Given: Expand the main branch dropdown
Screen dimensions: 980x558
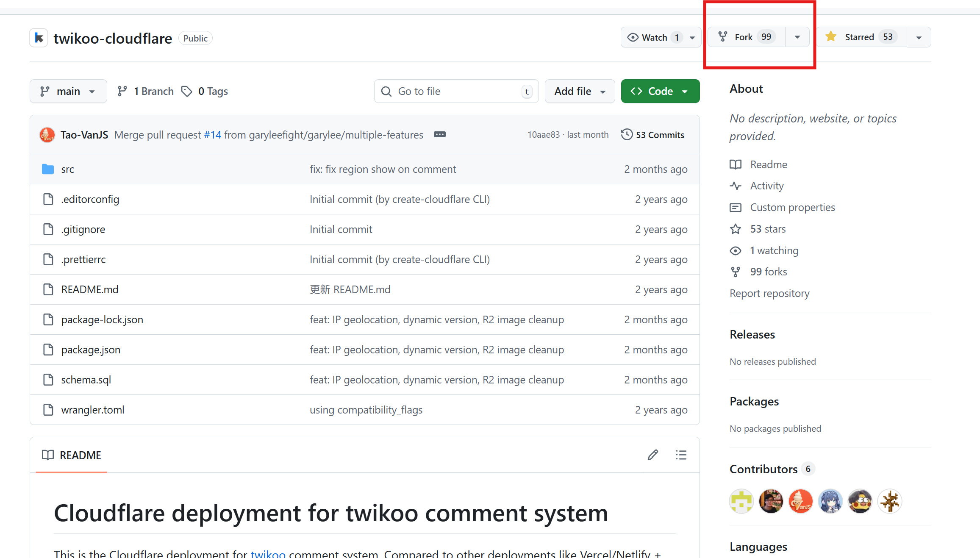Looking at the screenshot, I should click(68, 91).
